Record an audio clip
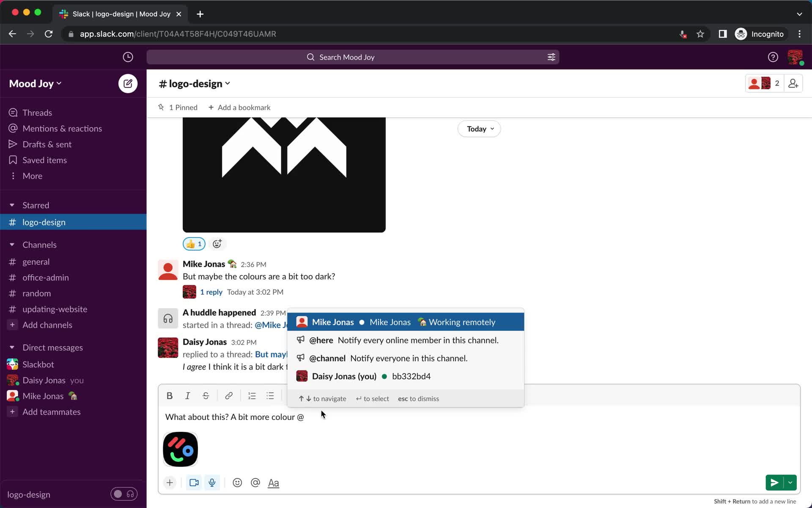The height and width of the screenshot is (508, 812). (212, 483)
